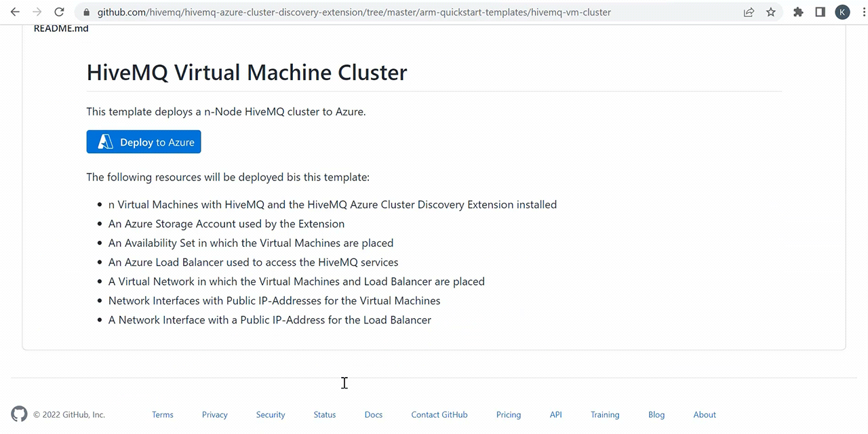Toggle the browser side panel icon
The width and height of the screenshot is (868, 434).
click(820, 12)
